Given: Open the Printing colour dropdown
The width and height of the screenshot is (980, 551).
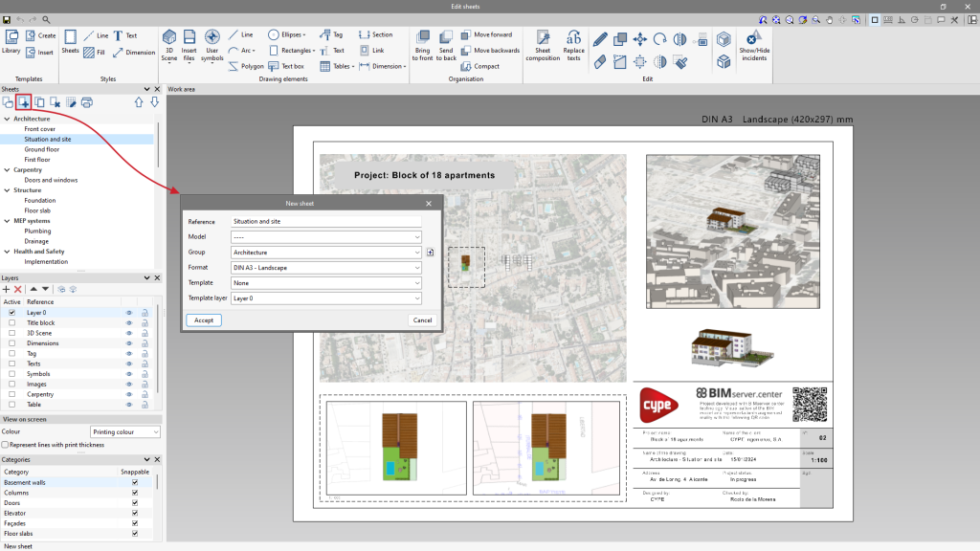Looking at the screenshot, I should point(124,432).
